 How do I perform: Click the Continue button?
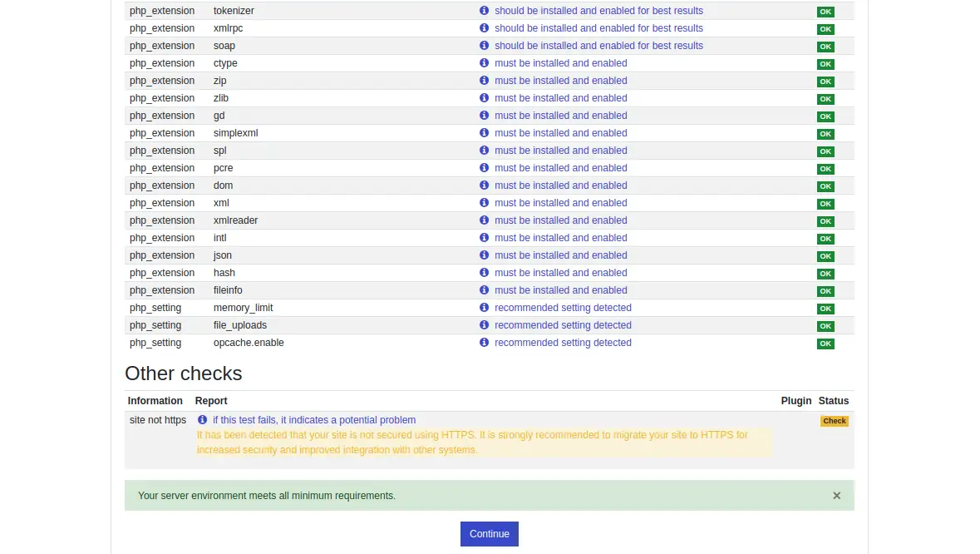click(x=490, y=534)
